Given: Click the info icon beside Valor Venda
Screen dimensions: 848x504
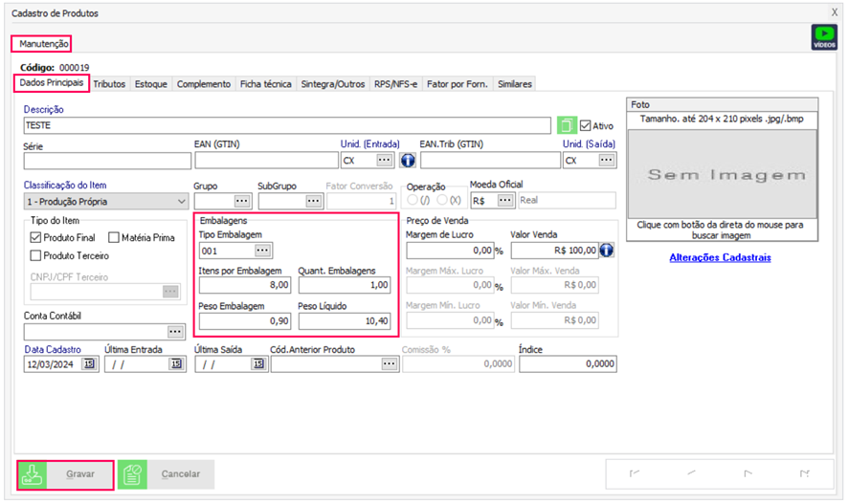Looking at the screenshot, I should (x=607, y=251).
